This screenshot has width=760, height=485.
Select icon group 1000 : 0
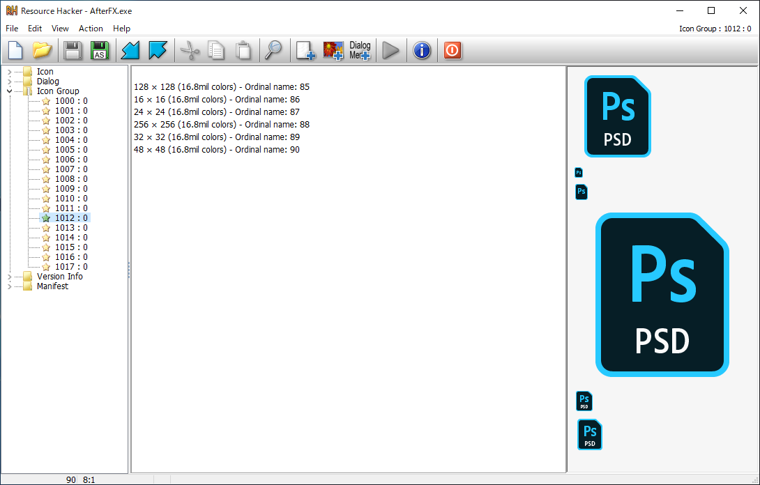(71, 101)
